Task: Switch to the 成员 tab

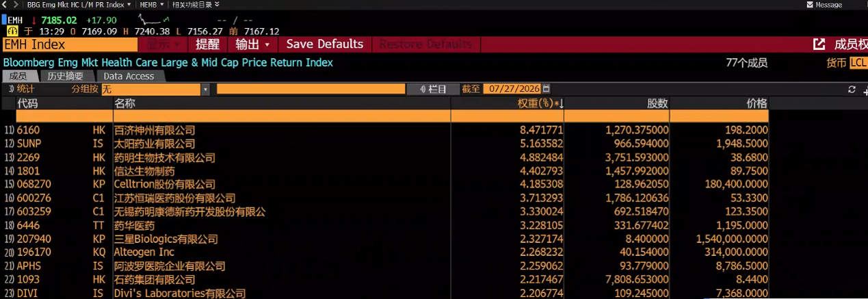Action: click(x=18, y=76)
